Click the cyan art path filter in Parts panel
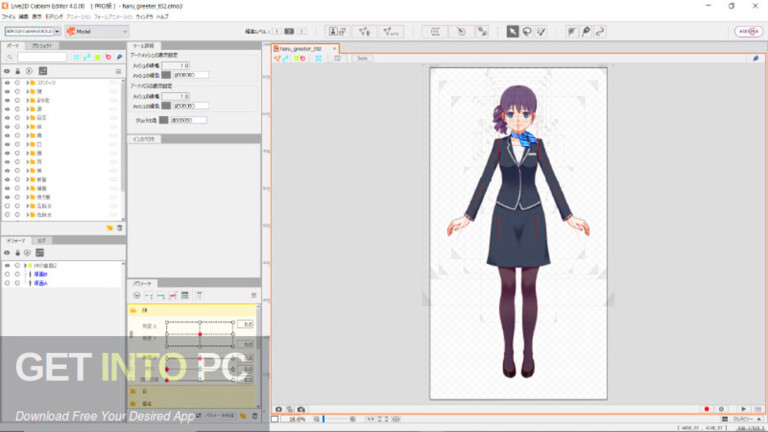The image size is (768, 432). click(87, 57)
